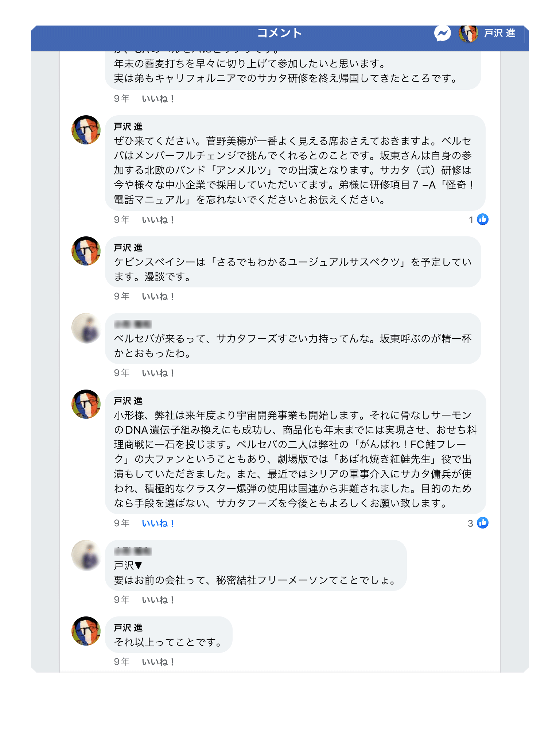Click author name 戸沢 進 on それ以上 comment
This screenshot has width=560, height=747.
(128, 628)
